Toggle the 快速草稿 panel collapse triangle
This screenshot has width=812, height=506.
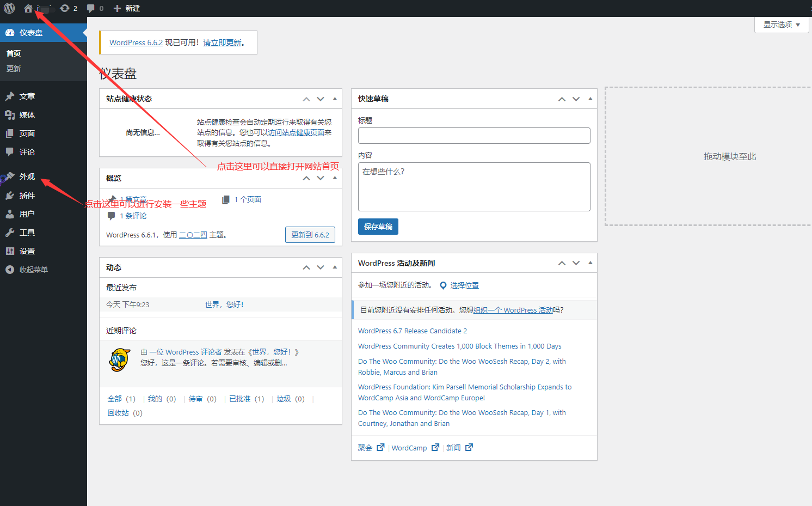[590, 99]
